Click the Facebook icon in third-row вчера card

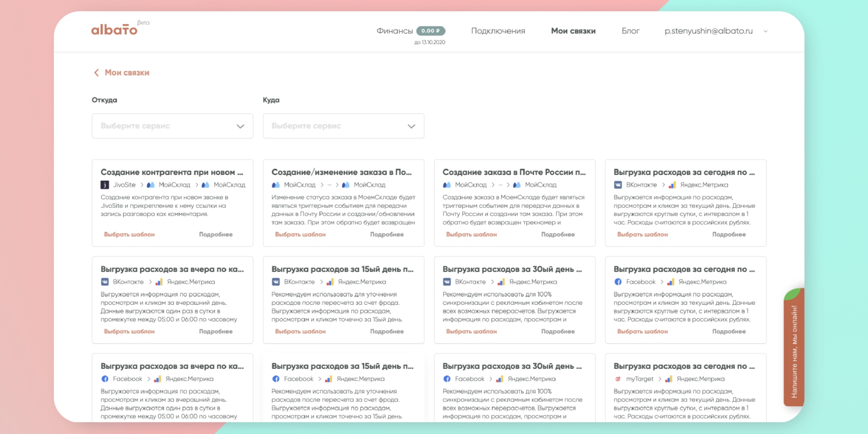tap(105, 379)
